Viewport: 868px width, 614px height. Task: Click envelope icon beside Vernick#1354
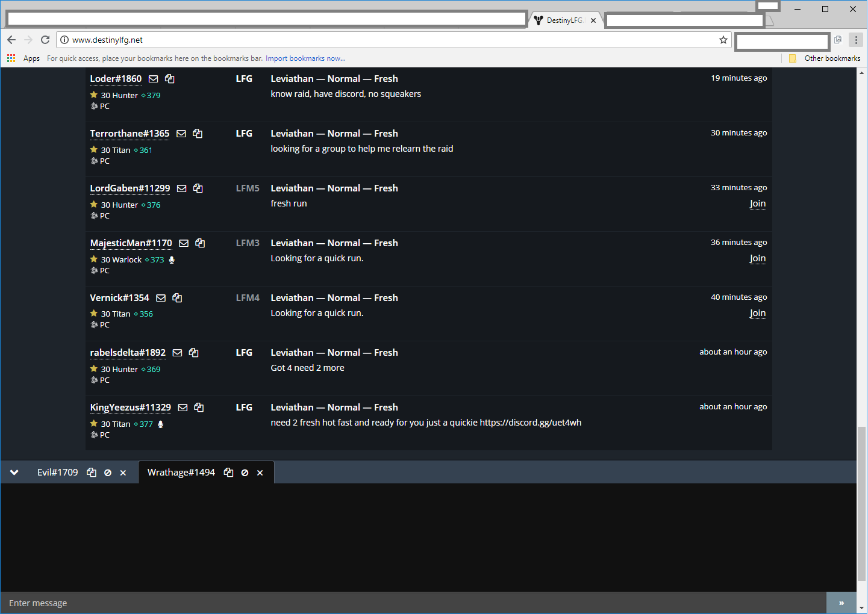pos(161,298)
